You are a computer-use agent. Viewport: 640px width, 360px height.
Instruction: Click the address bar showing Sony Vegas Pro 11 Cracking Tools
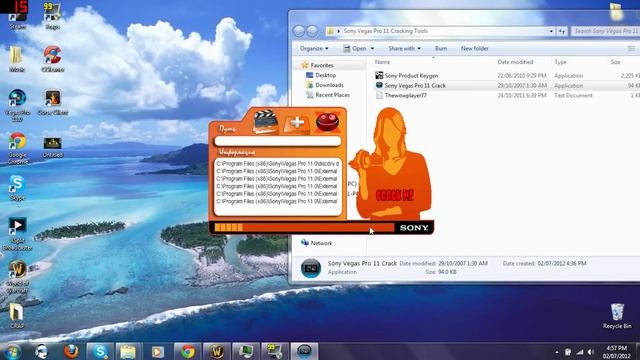(x=437, y=31)
